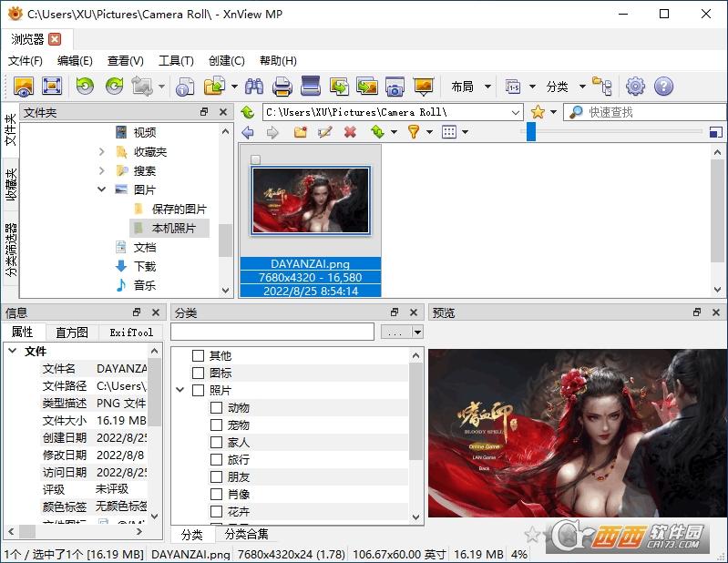Screen dimensions: 728x563
Task: Collapse the 文件 properties section
Action: pyautogui.click(x=13, y=351)
